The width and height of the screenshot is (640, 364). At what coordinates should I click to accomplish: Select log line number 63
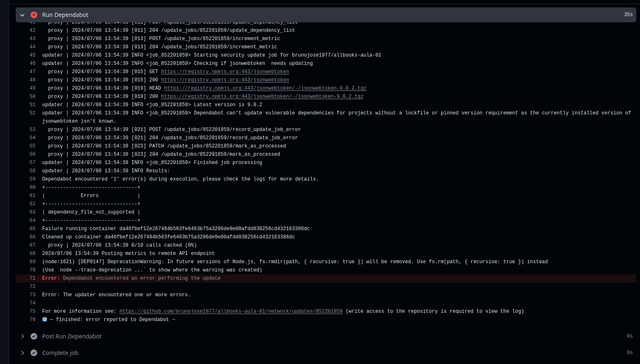tap(33, 212)
